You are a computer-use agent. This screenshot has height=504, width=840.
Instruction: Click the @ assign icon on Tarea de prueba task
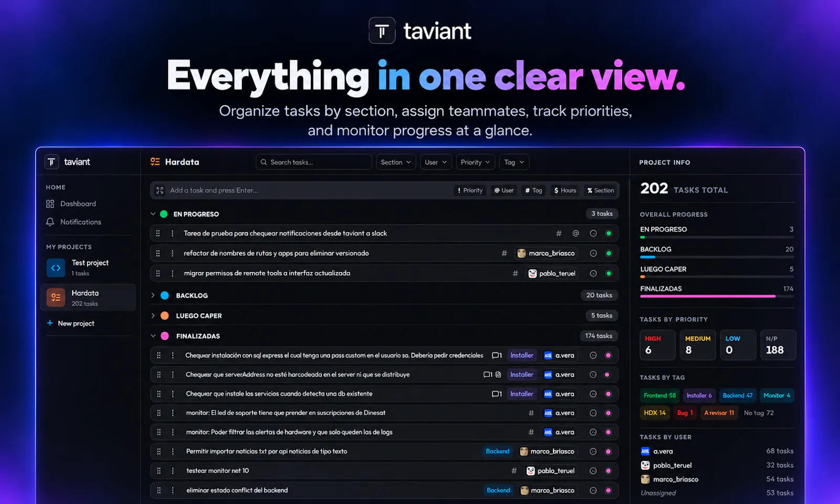(576, 233)
